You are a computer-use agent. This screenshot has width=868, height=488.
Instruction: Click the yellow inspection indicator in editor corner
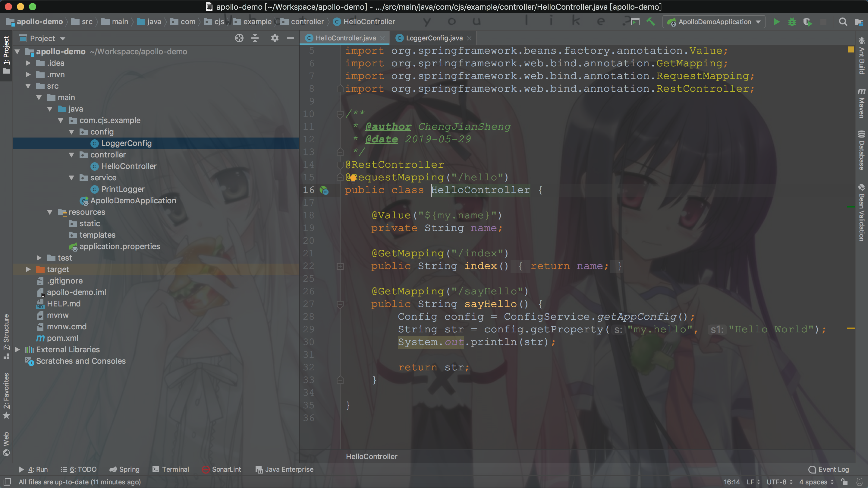pos(851,49)
